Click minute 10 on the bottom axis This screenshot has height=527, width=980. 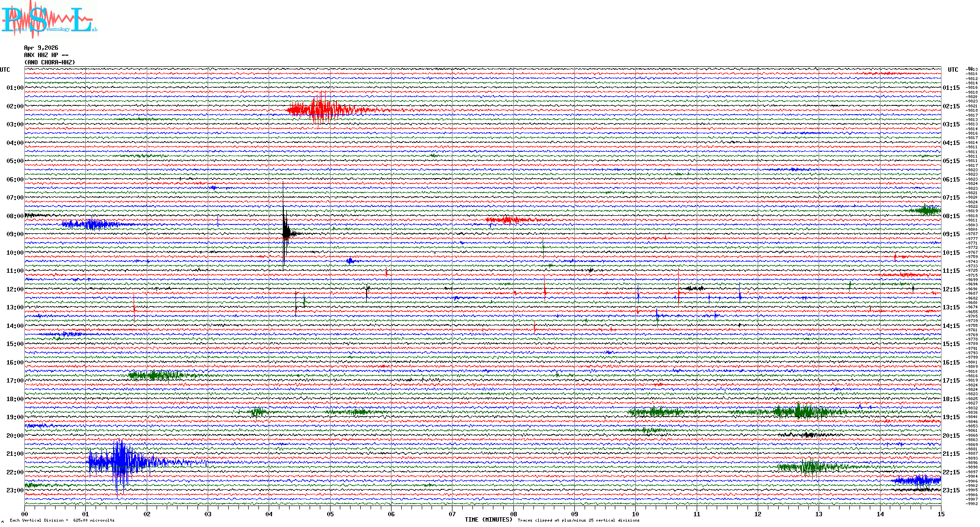pyautogui.click(x=635, y=514)
